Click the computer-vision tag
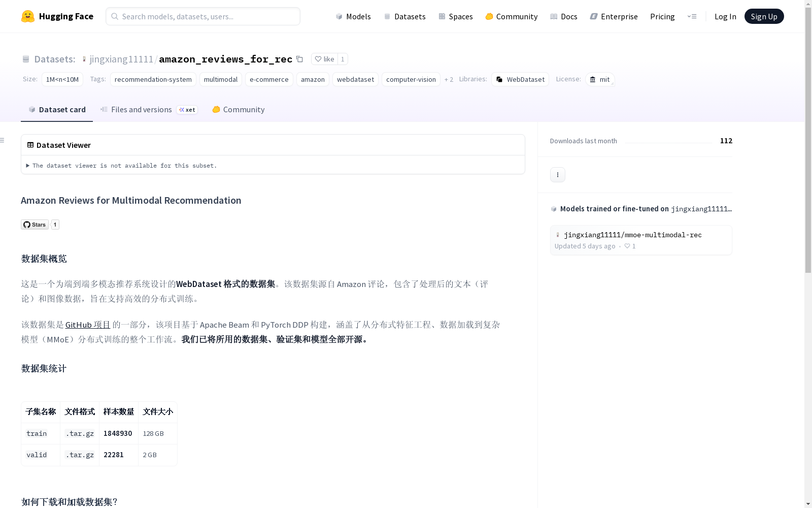Screen dimensions: 812x508 click(x=411, y=79)
